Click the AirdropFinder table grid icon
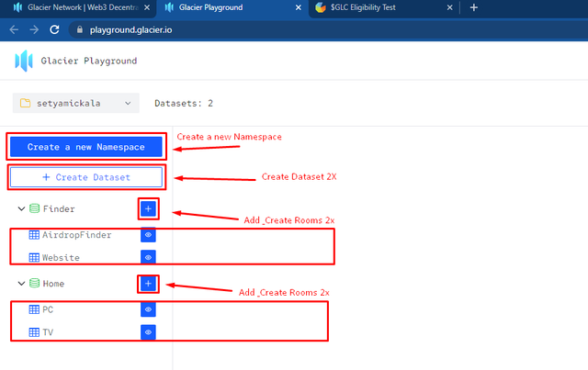The image size is (588, 370). 34,235
